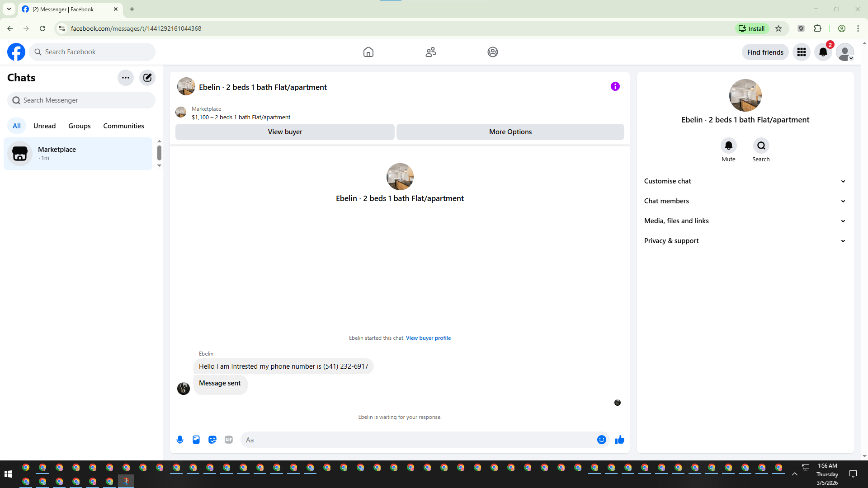Choose a GIF icon
The height and width of the screenshot is (488, 868).
(229, 440)
